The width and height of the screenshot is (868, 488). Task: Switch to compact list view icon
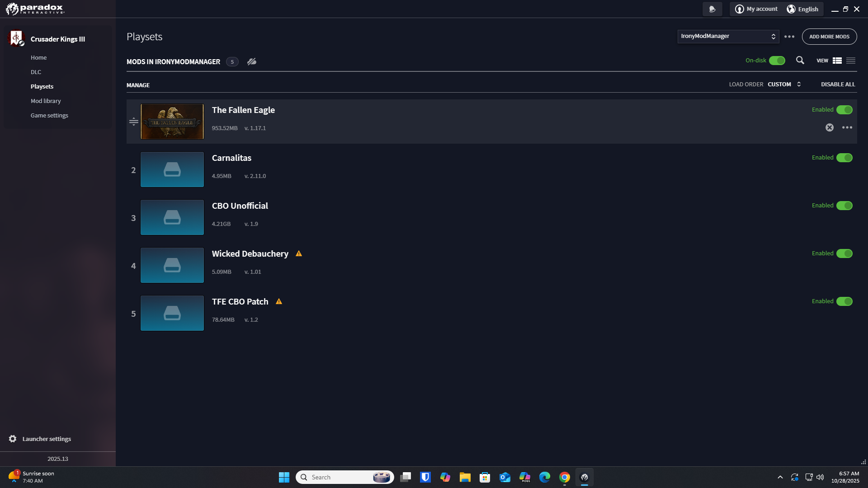coord(851,61)
